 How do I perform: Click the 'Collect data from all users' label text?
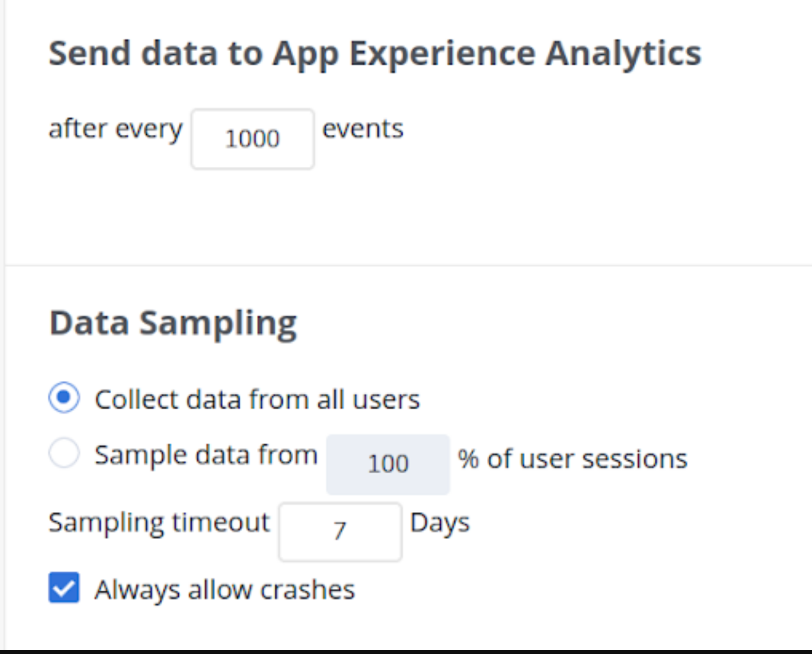(257, 400)
